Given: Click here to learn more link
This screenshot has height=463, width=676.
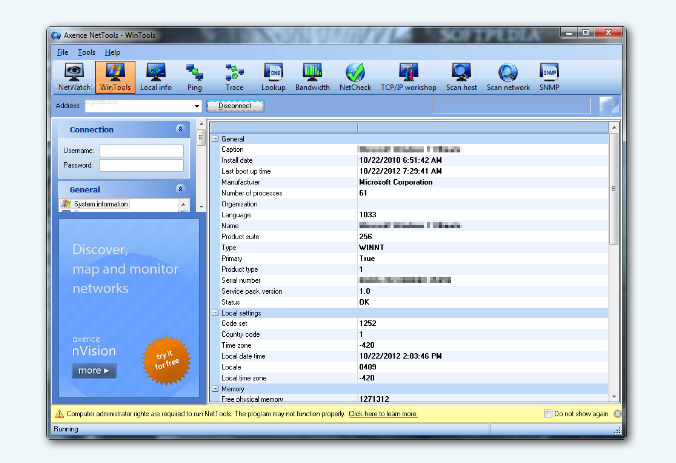Looking at the screenshot, I should coord(382,414).
